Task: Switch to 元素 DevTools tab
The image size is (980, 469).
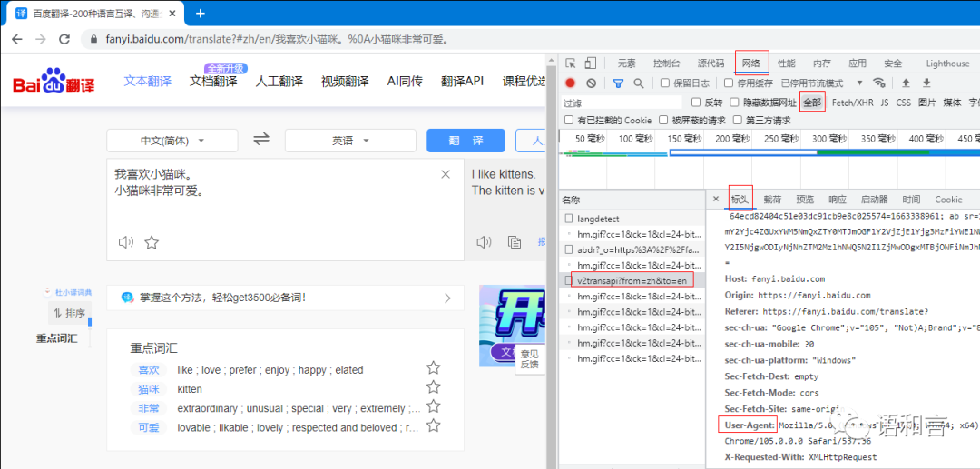Action: (626, 64)
